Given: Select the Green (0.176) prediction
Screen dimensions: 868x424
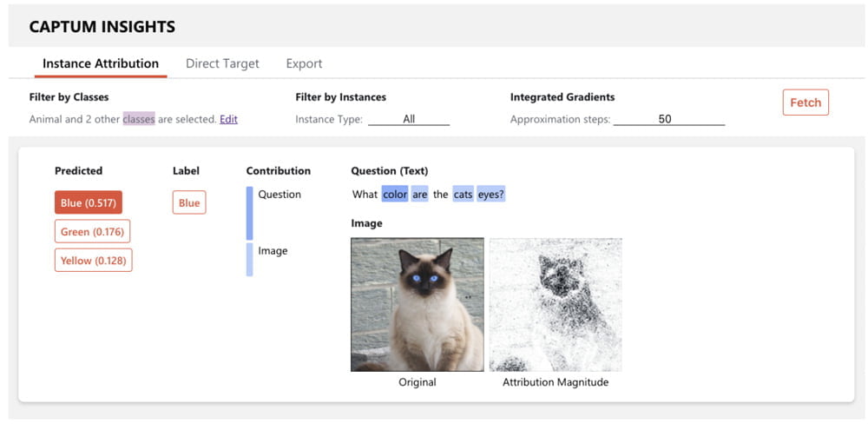Looking at the screenshot, I should (92, 231).
